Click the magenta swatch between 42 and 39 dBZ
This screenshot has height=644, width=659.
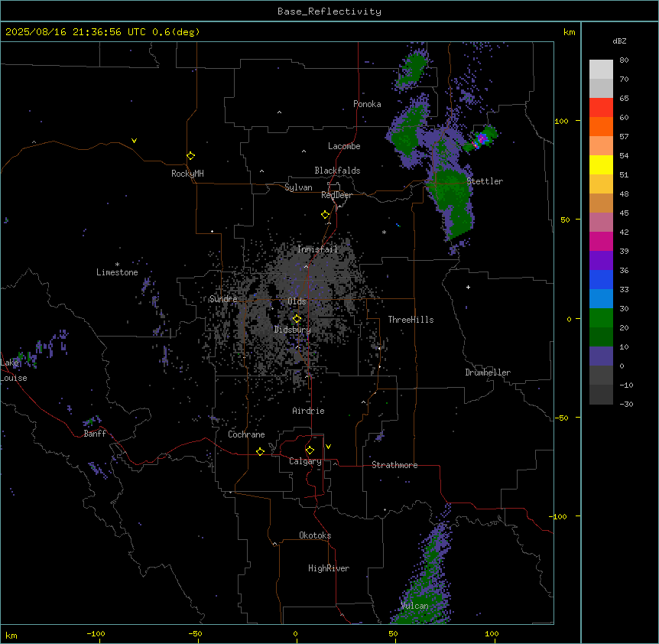click(601, 241)
